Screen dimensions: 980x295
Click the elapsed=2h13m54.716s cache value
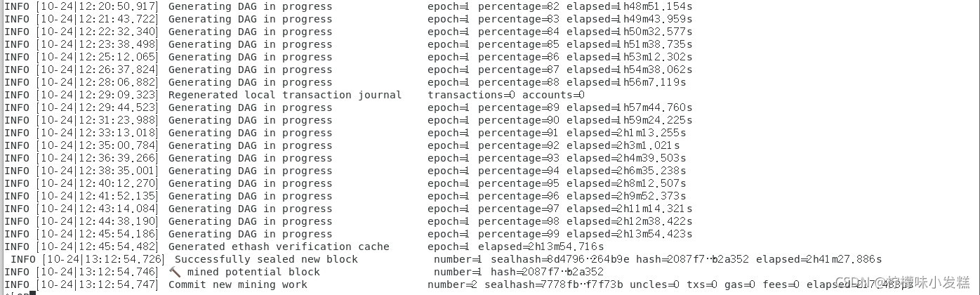pyautogui.click(x=541, y=247)
